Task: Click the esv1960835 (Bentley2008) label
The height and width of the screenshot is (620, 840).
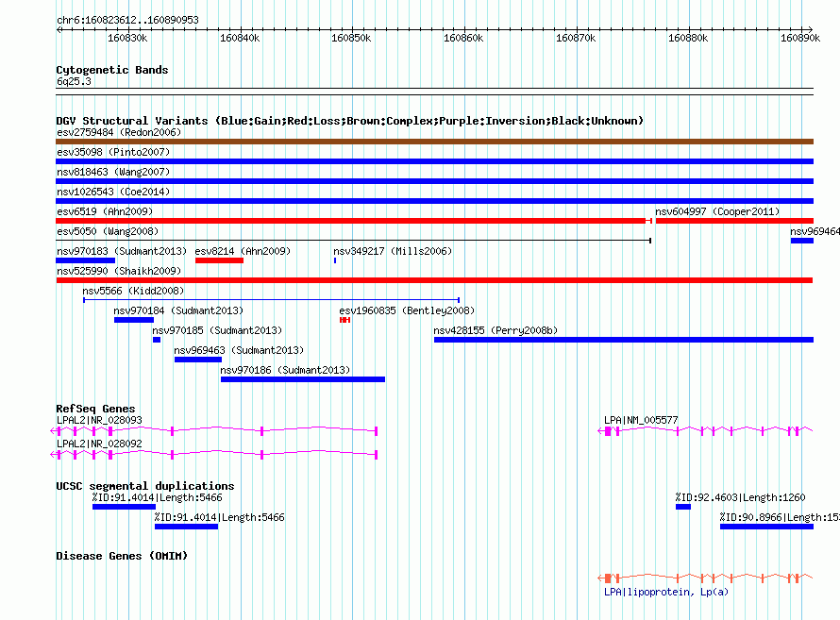Action: pos(407,310)
